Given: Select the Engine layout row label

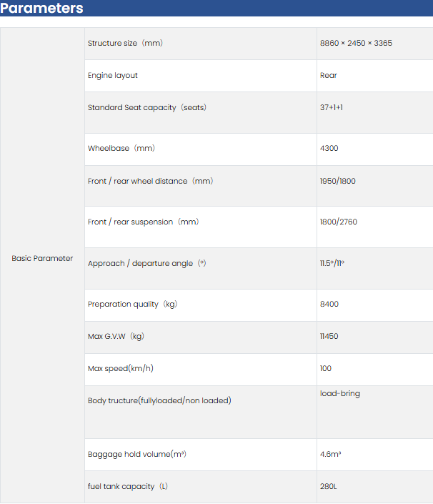Looking at the screenshot, I should point(113,75).
